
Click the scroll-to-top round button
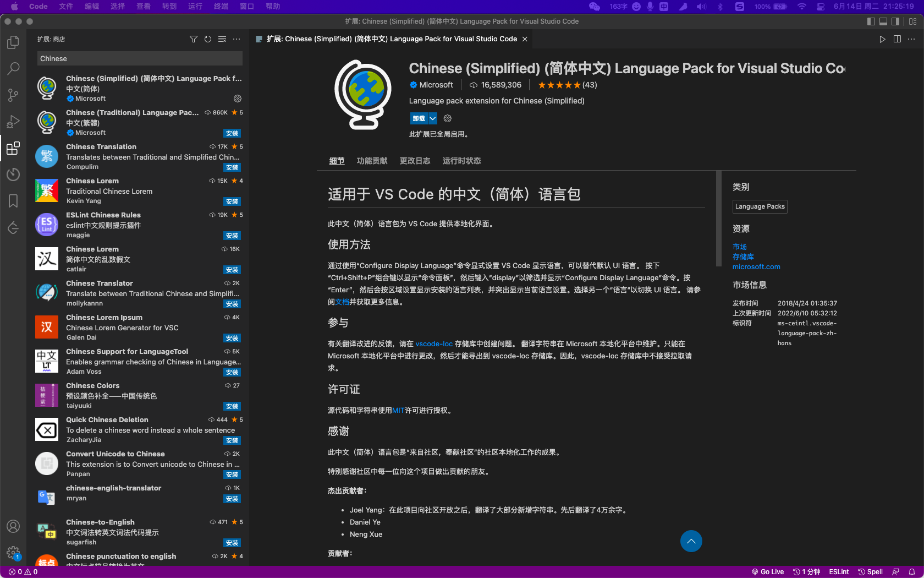[x=691, y=541]
